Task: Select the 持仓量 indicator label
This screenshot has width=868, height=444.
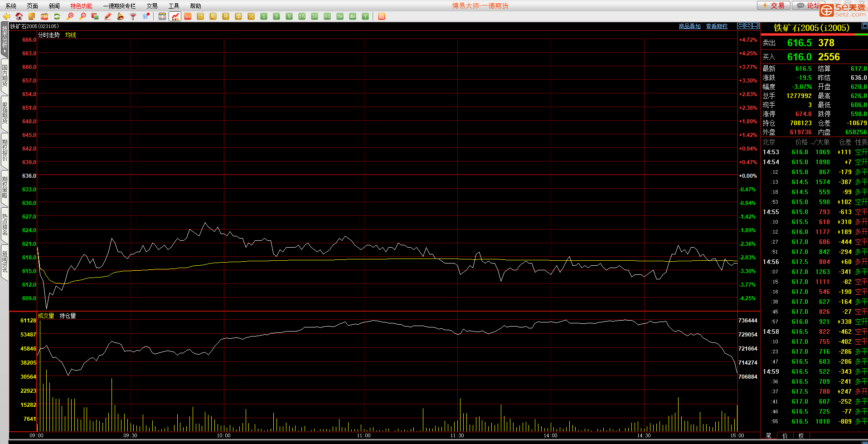Action: tap(68, 316)
